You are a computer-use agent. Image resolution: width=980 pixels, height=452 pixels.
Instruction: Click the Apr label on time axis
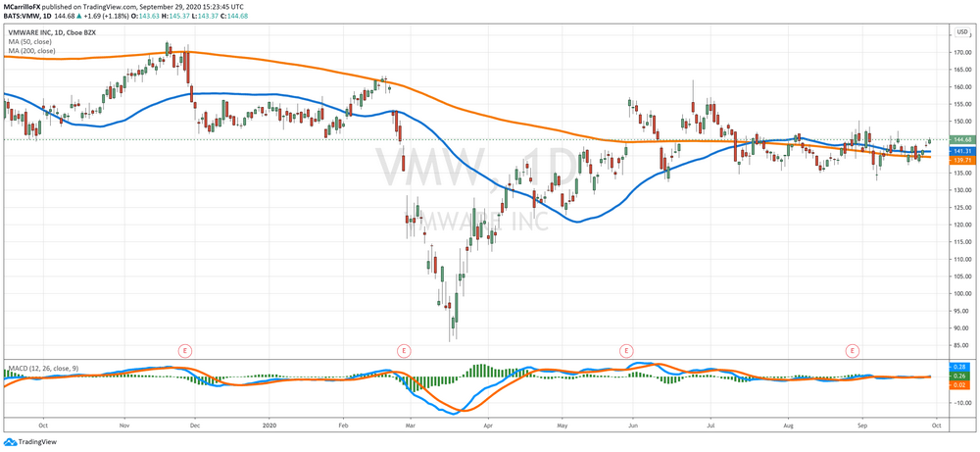click(x=487, y=426)
